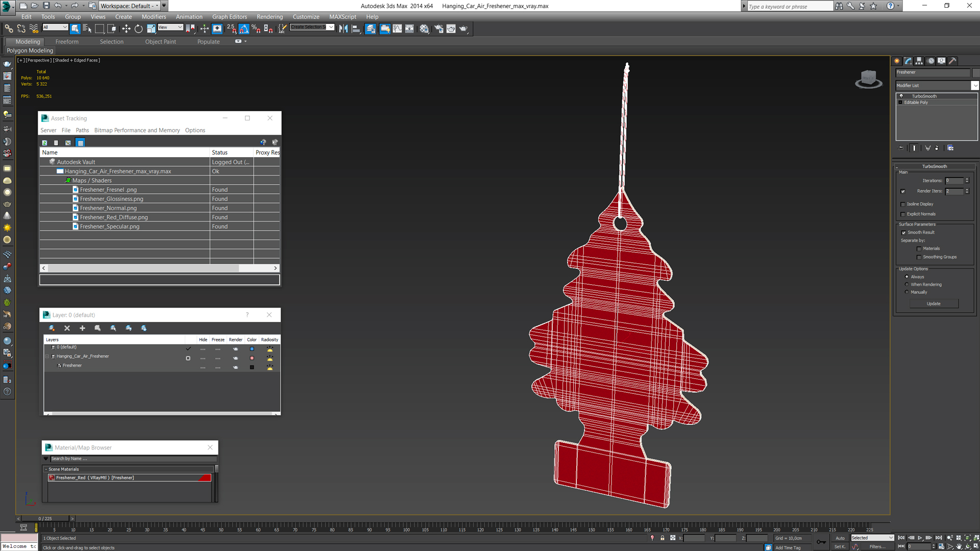Viewport: 980px width, 551px height.
Task: Toggle the Angle Snap icon
Action: click(243, 29)
